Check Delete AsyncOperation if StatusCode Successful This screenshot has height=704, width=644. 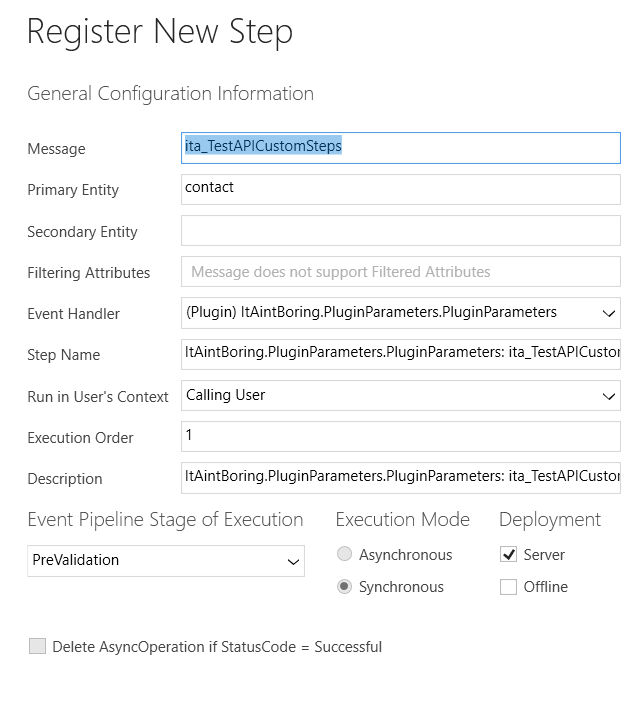coord(37,647)
